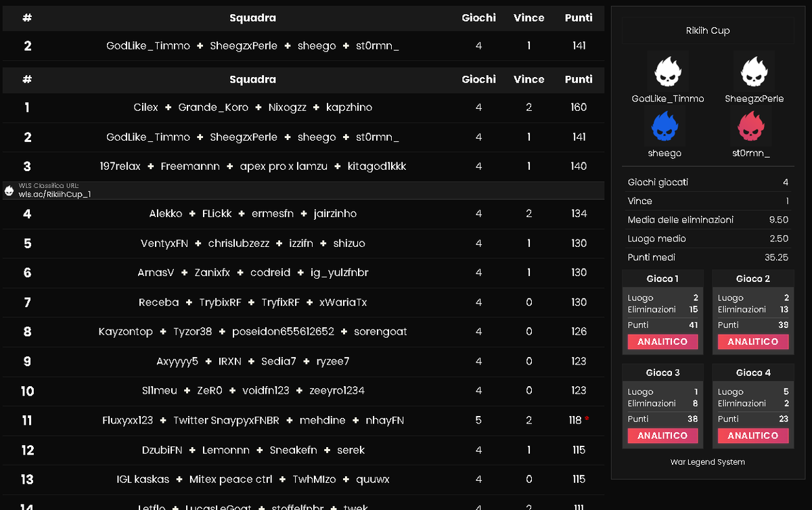This screenshot has height=510, width=812.
Task: Click the st0rmn_ name under the red avatar
Action: 751,154
